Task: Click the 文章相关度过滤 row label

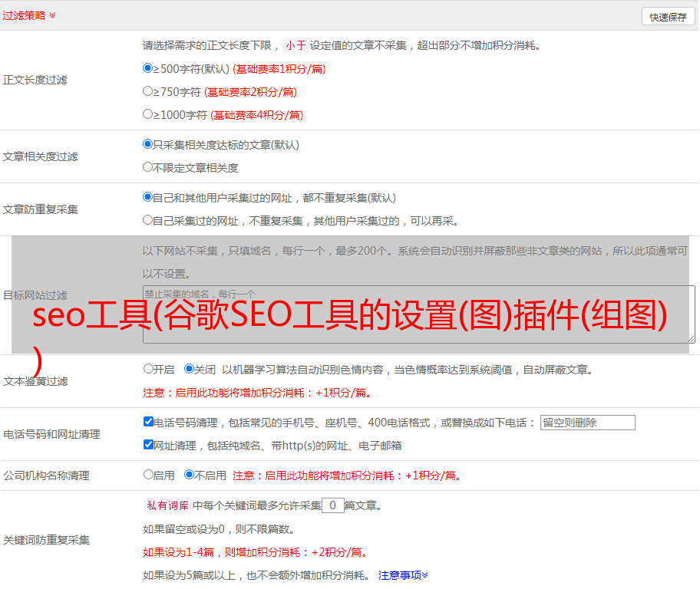Action: (x=40, y=156)
